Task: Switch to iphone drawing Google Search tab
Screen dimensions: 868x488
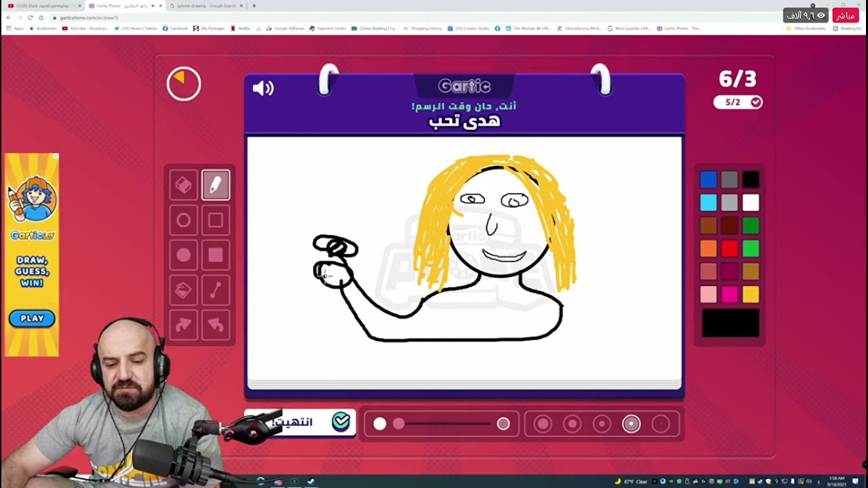Action: (x=205, y=5)
